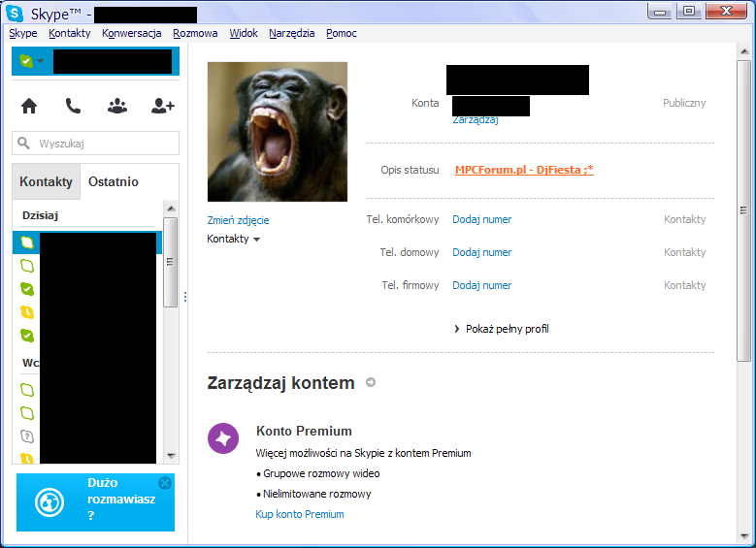Image resolution: width=756 pixels, height=548 pixels.
Task: Close the Dużo rozmawiasz banner
Action: click(x=165, y=483)
